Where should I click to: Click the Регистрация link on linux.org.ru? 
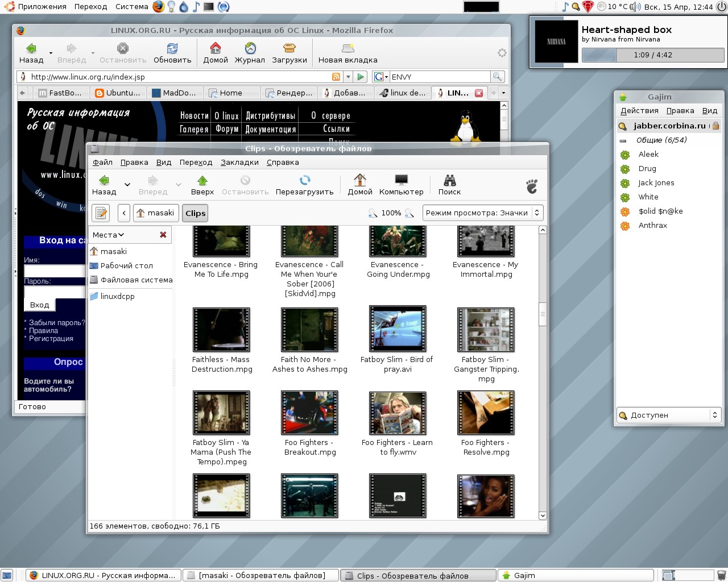[51, 339]
